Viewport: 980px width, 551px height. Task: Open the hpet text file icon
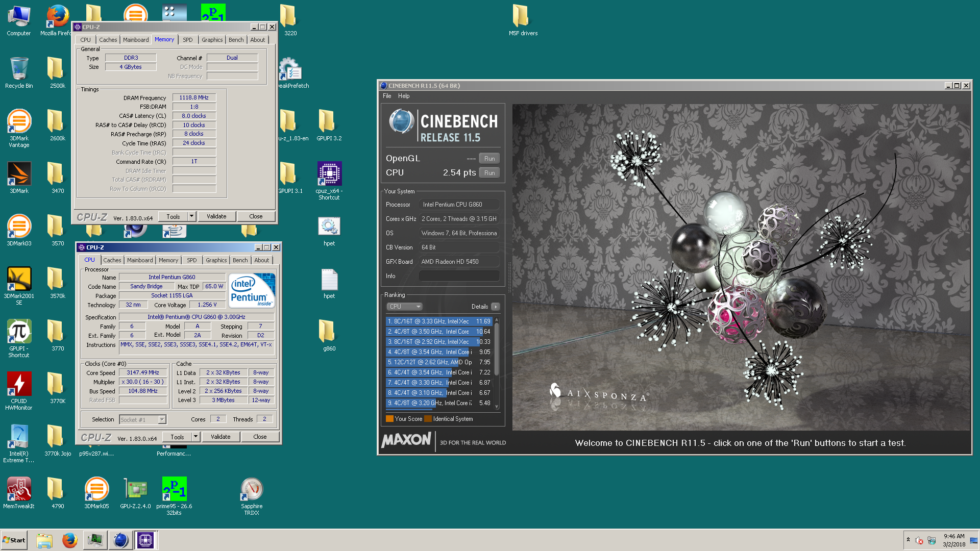[x=329, y=283]
